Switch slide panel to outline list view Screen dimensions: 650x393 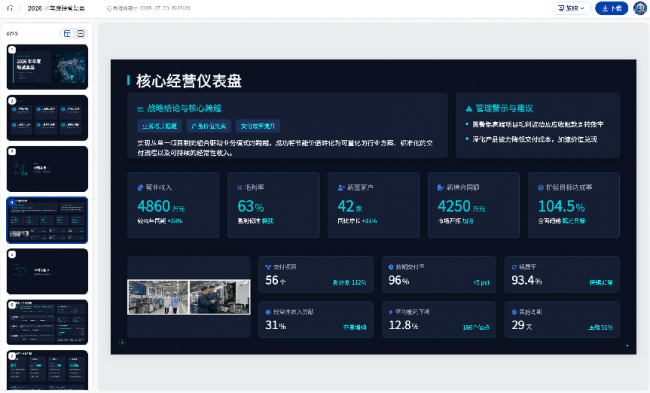tap(81, 34)
